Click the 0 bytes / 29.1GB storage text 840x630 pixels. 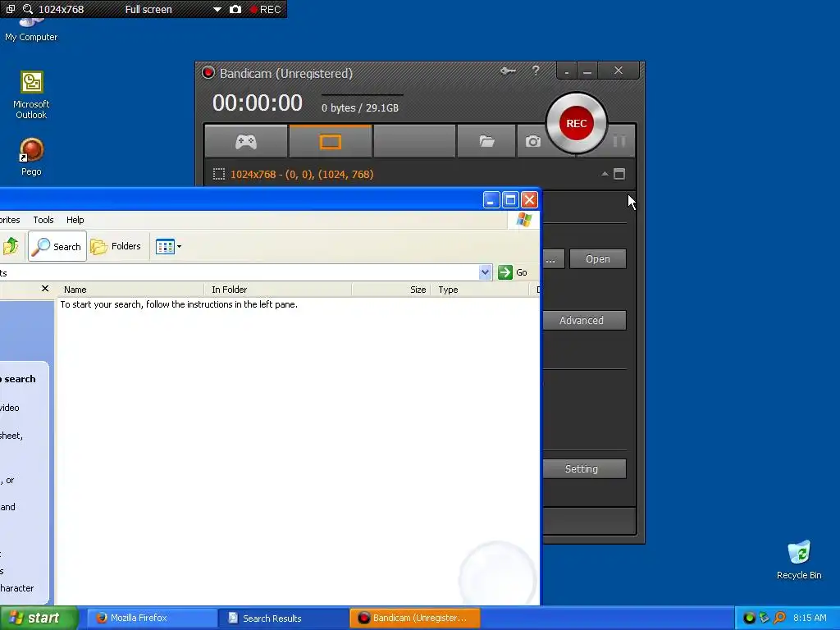(360, 107)
